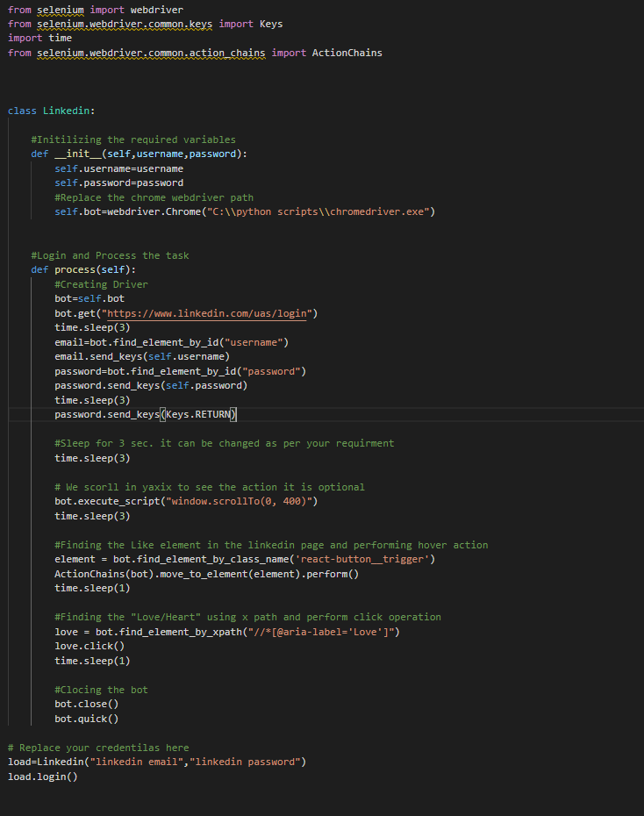Place cursor in 'password.send_keys(Keys.RETURN)' line
This screenshot has height=816, width=644.
(145, 414)
